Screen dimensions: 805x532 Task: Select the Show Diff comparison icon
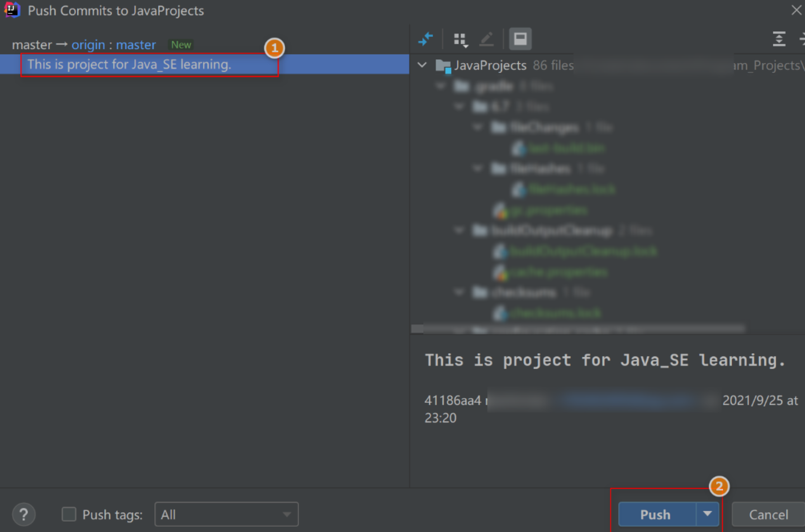(x=426, y=39)
